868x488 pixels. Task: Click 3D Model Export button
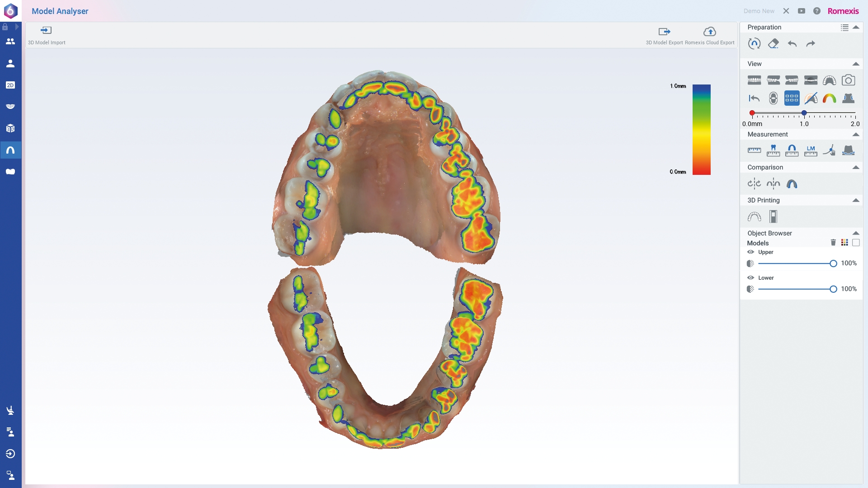click(x=664, y=32)
